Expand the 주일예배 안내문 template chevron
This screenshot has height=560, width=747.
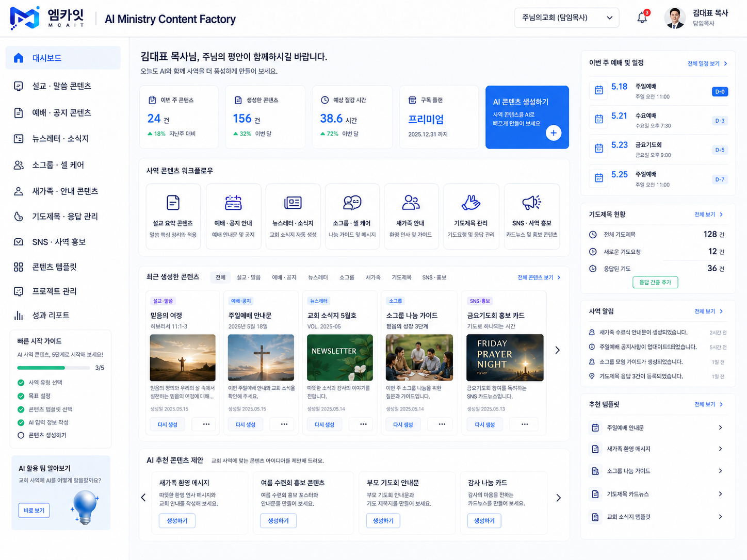point(720,427)
